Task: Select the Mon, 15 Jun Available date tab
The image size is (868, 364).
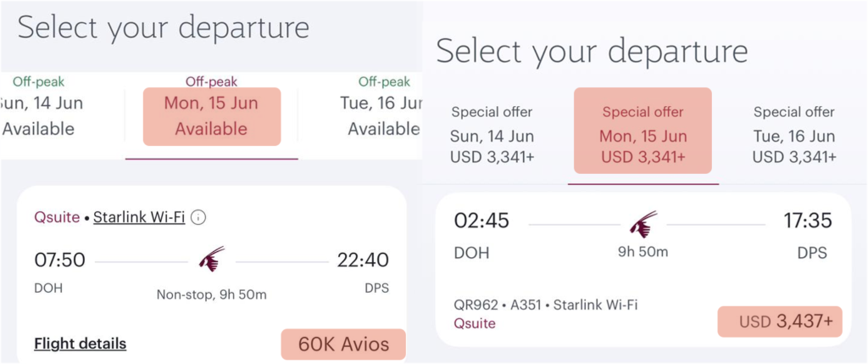Action: point(212,116)
